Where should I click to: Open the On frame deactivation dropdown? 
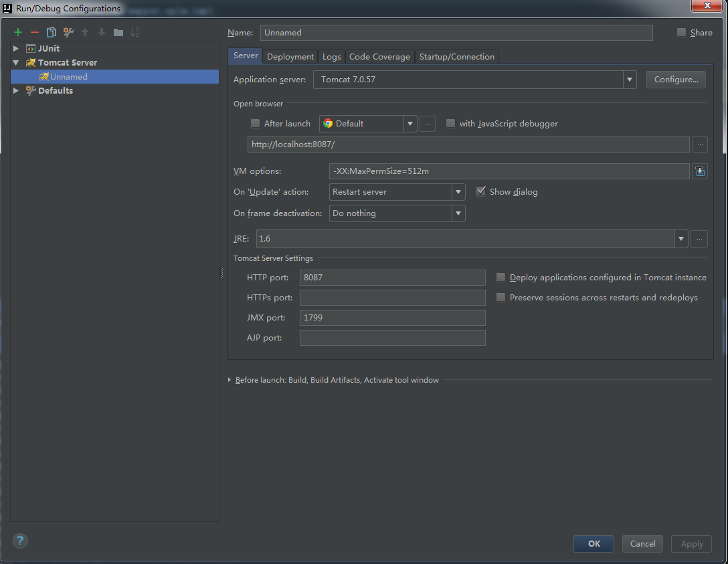click(458, 213)
